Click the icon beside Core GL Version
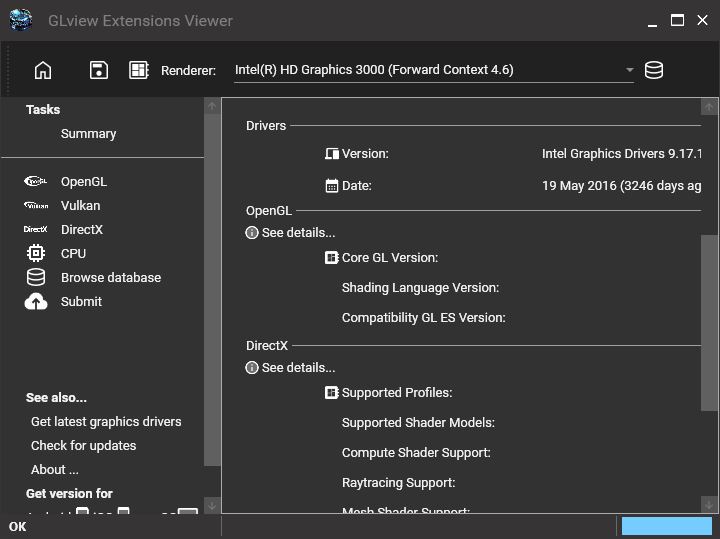 click(332, 258)
